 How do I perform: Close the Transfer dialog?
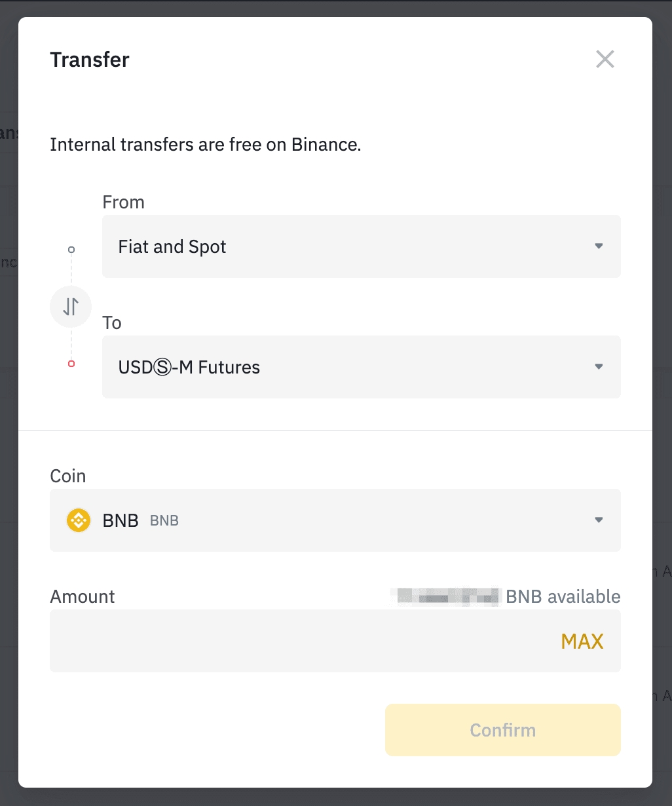pos(605,60)
